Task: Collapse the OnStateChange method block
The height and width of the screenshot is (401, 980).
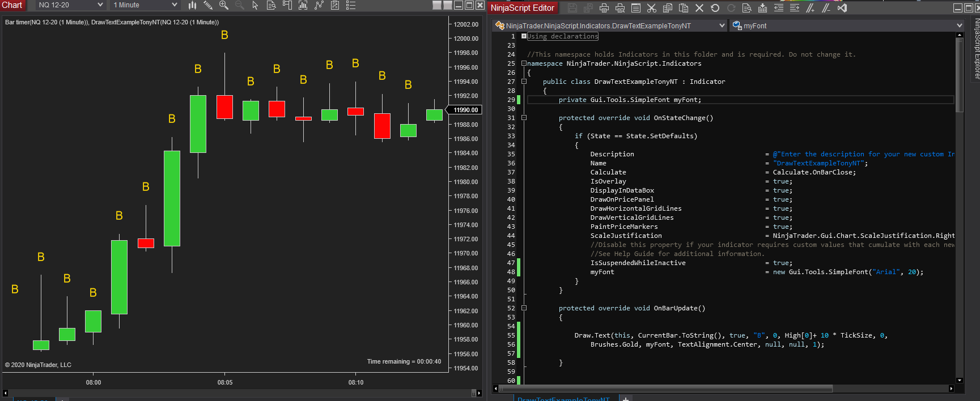Action: [524, 118]
